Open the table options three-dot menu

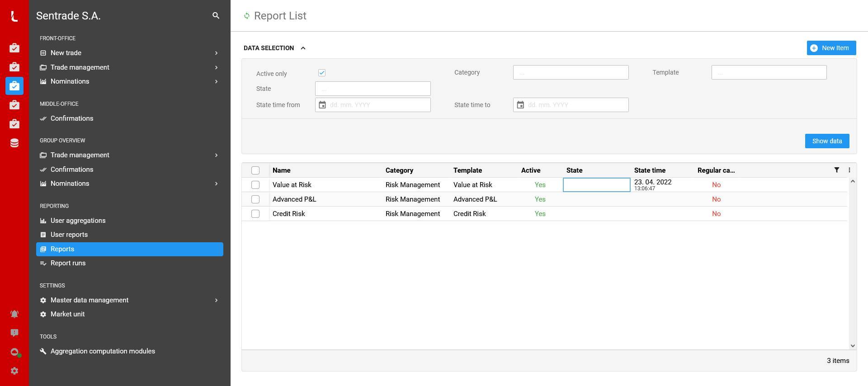849,170
